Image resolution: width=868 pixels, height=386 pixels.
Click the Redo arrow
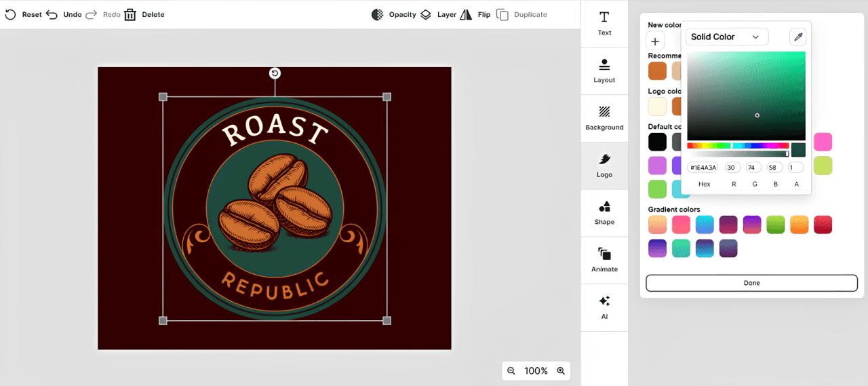(92, 14)
